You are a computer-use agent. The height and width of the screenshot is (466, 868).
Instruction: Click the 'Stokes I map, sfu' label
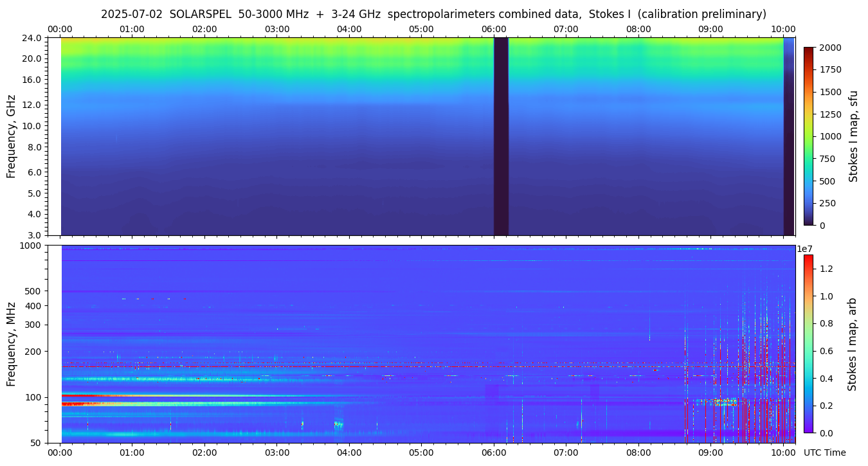[x=853, y=136]
